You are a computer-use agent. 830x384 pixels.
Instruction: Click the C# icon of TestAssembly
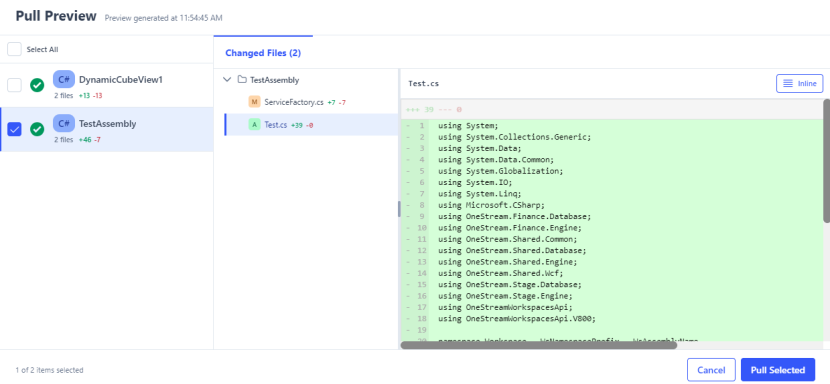click(x=64, y=123)
